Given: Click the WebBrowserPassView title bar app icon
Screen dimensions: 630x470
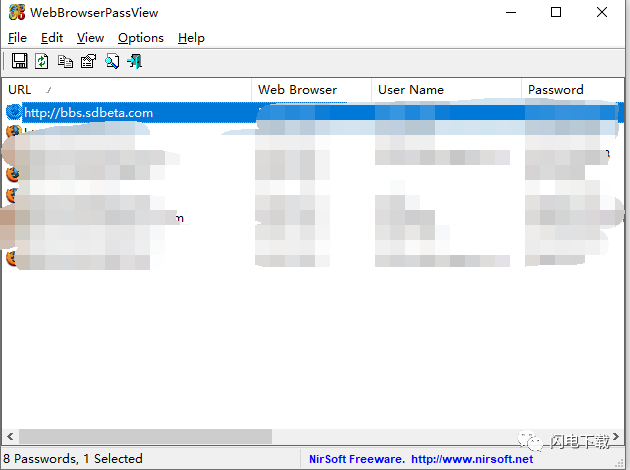Looking at the screenshot, I should 17,12.
